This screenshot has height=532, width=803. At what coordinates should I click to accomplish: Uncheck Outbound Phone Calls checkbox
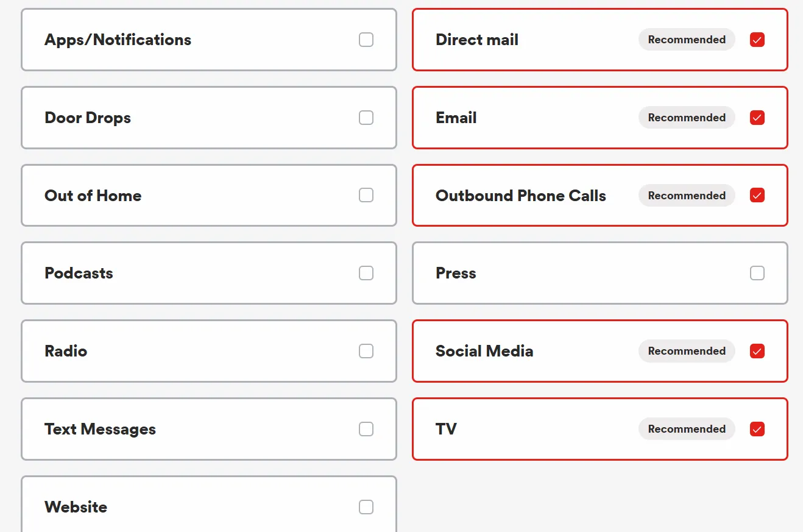pyautogui.click(x=757, y=195)
